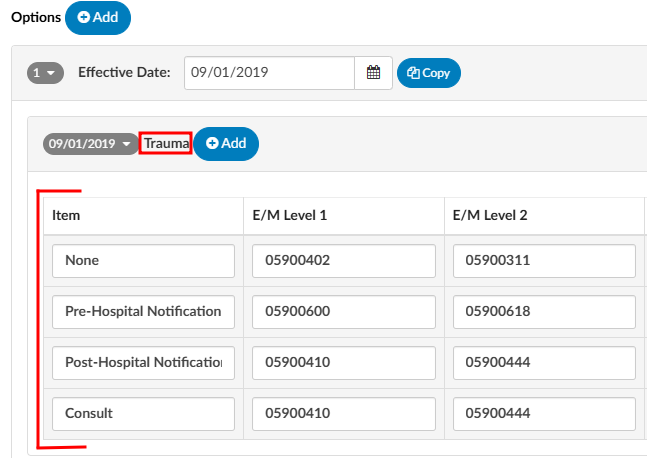
Task: Click the Add button beside Trauma
Action: pyautogui.click(x=226, y=144)
